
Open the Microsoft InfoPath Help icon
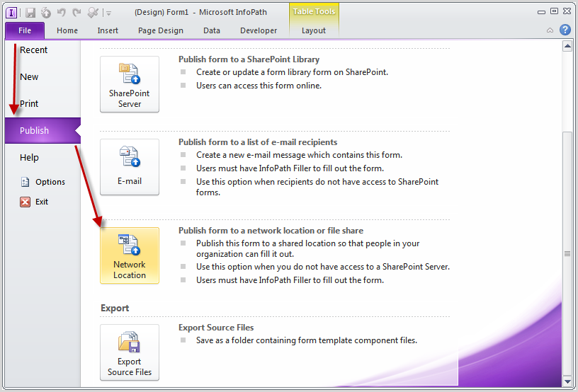[x=565, y=30]
